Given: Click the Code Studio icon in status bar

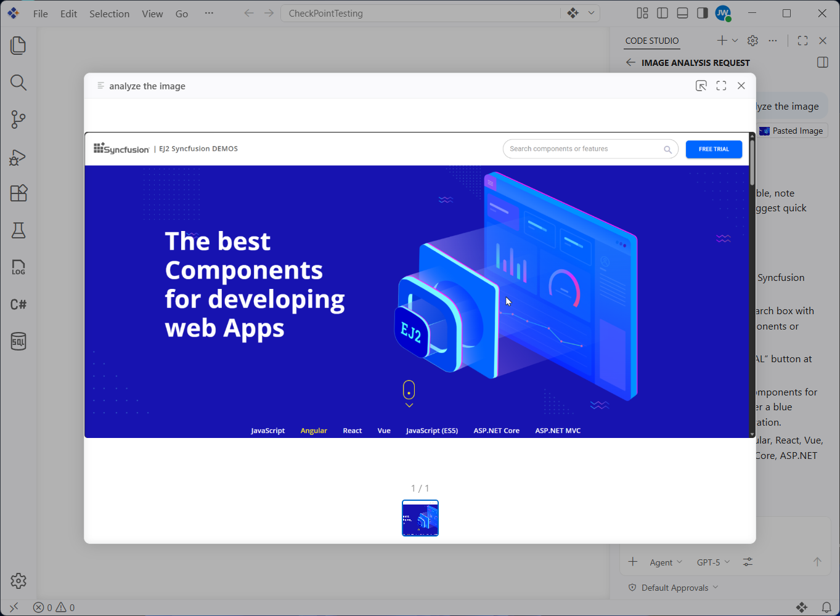Looking at the screenshot, I should 802,607.
